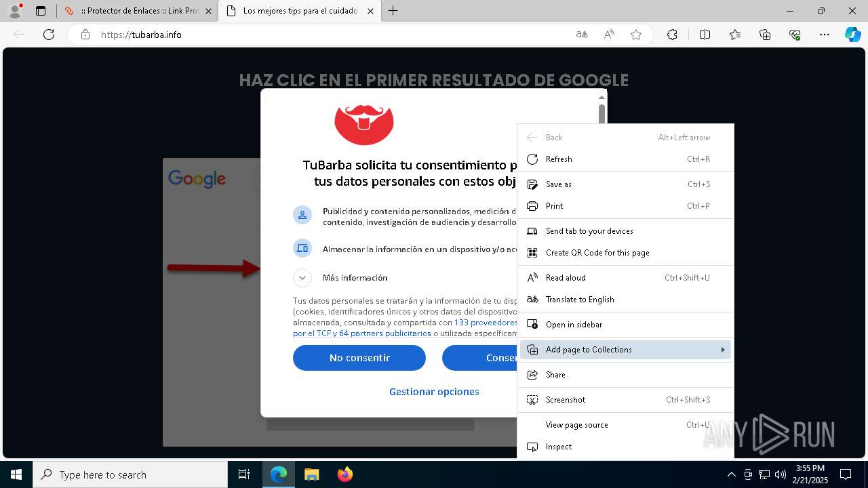Screen dimensions: 868x488
Task: Open the 133 proveedores link
Action: click(486, 323)
